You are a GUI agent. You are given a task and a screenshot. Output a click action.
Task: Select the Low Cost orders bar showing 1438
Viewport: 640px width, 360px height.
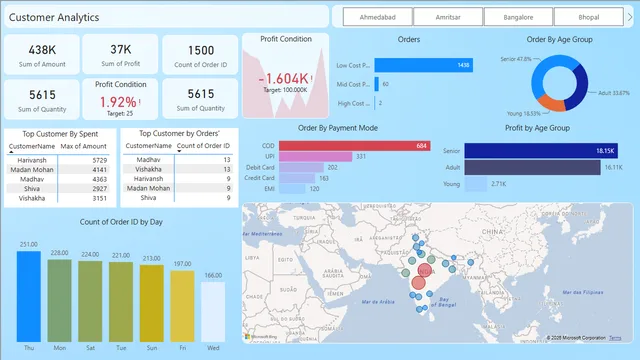(423, 65)
